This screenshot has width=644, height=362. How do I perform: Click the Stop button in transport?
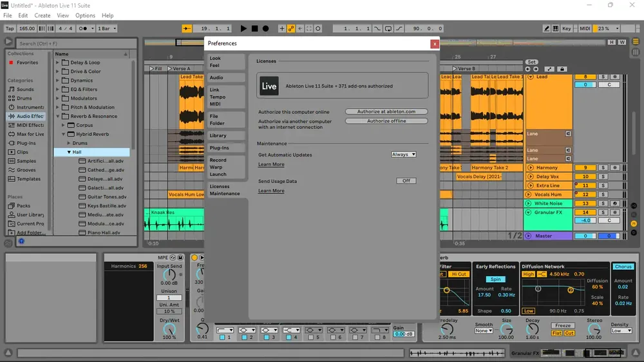(254, 28)
